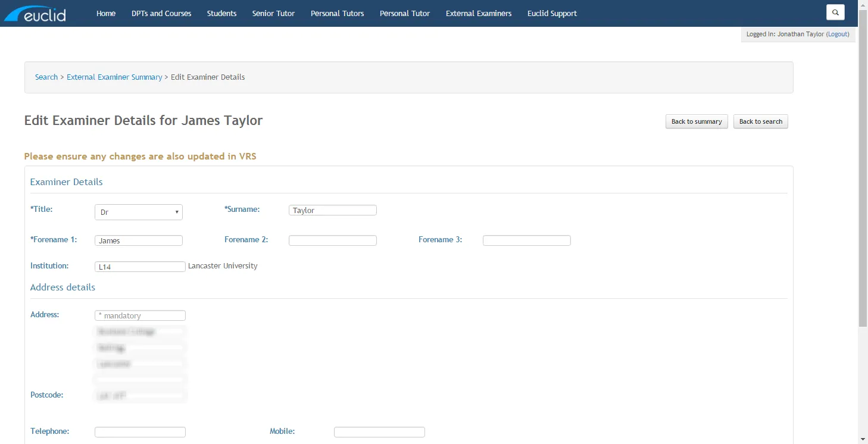Open the Home menu item
The image size is (868, 444).
[x=106, y=14]
